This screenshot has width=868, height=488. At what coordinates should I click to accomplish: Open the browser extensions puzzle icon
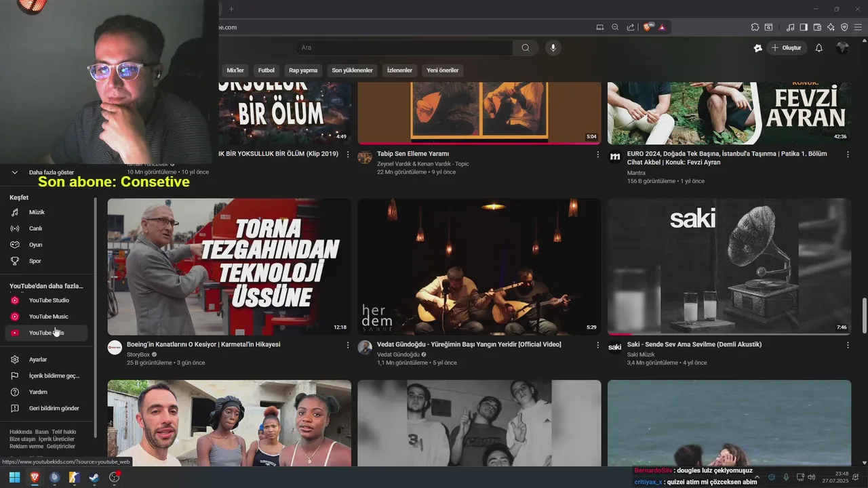[x=755, y=27]
